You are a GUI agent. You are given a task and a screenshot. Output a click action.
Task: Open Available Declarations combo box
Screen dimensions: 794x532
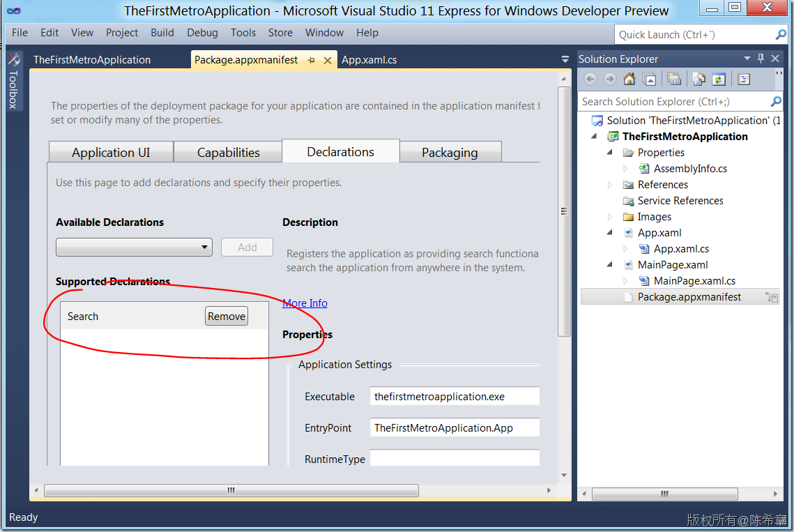(x=134, y=248)
